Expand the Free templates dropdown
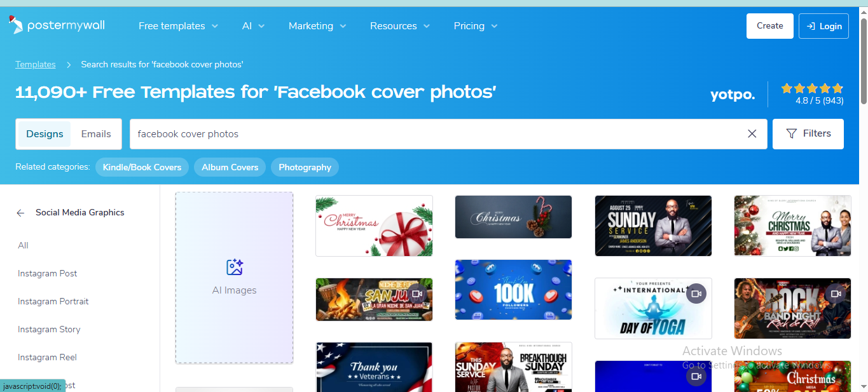Image resolution: width=868 pixels, height=392 pixels. tap(178, 26)
